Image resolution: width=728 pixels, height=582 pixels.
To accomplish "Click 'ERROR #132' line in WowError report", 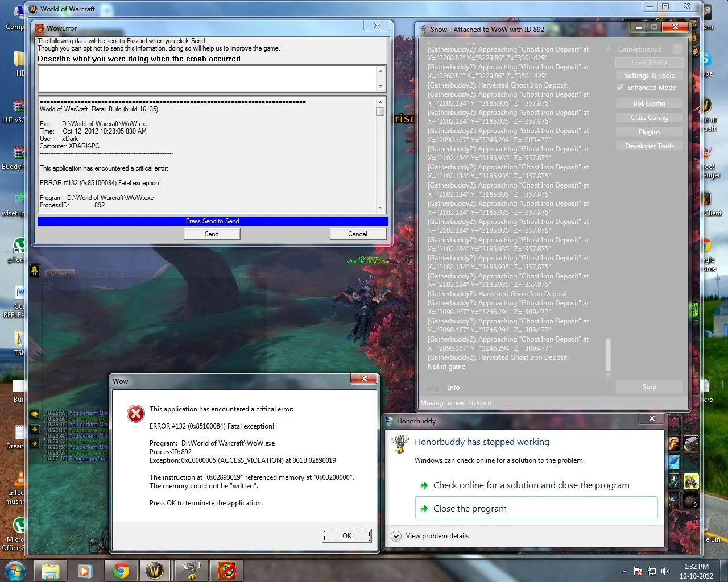I will (x=100, y=183).
